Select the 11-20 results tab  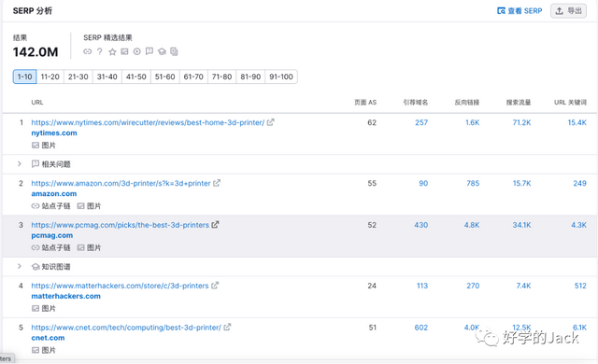pyautogui.click(x=50, y=77)
